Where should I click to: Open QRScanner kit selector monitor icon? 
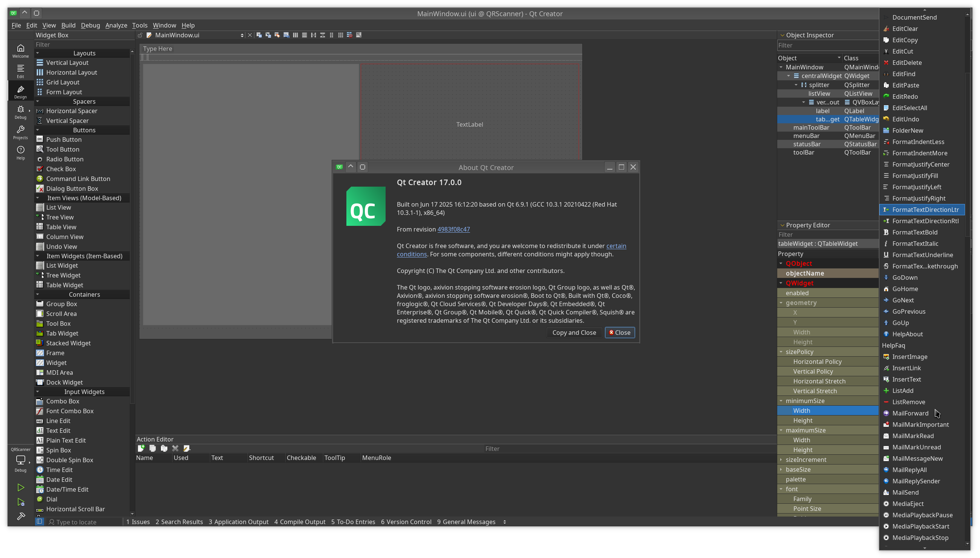pos(20,460)
